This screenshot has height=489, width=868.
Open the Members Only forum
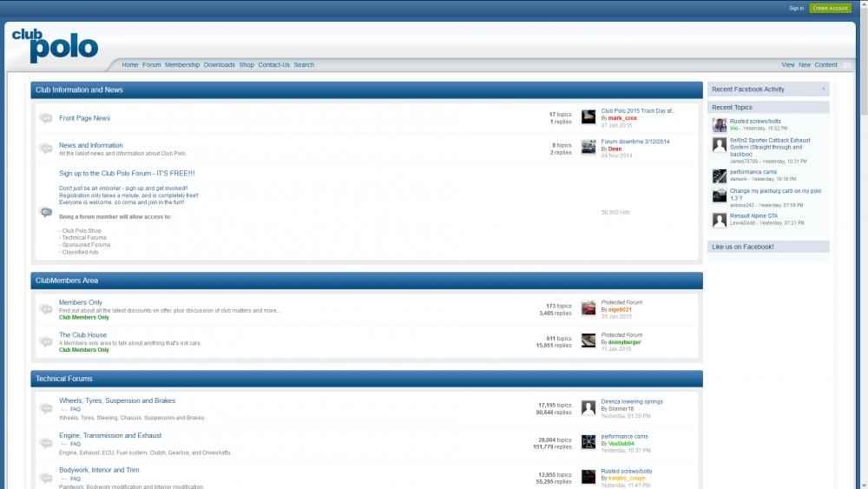tap(80, 302)
